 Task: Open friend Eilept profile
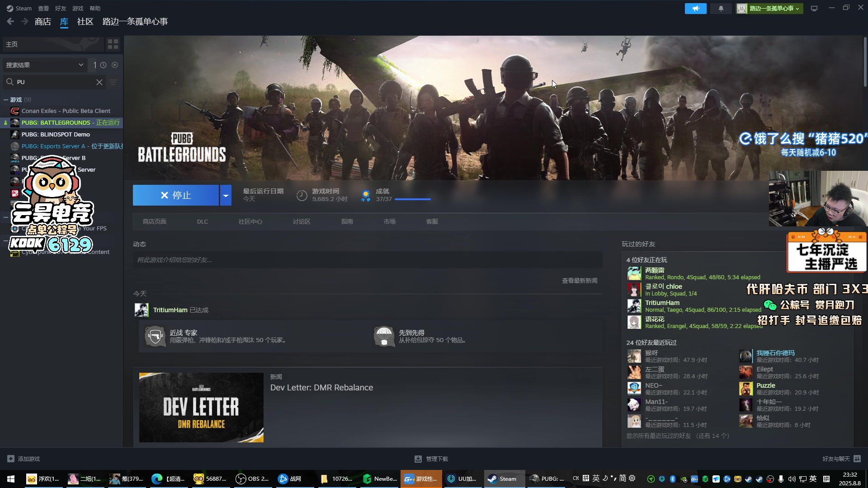tap(765, 369)
